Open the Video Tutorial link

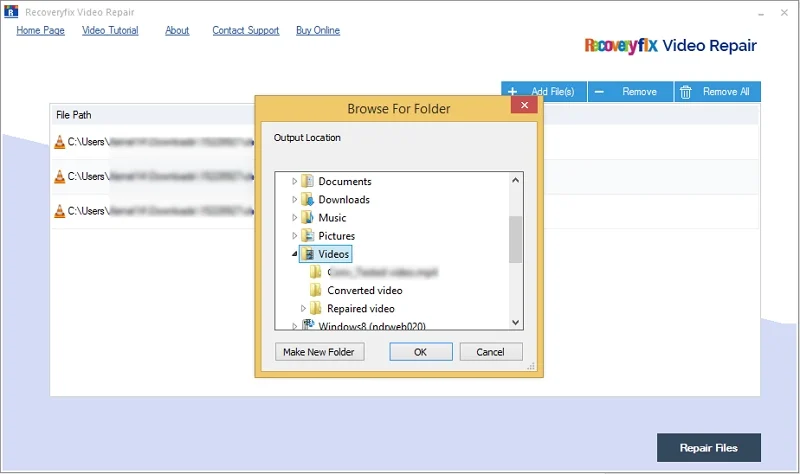coord(110,31)
